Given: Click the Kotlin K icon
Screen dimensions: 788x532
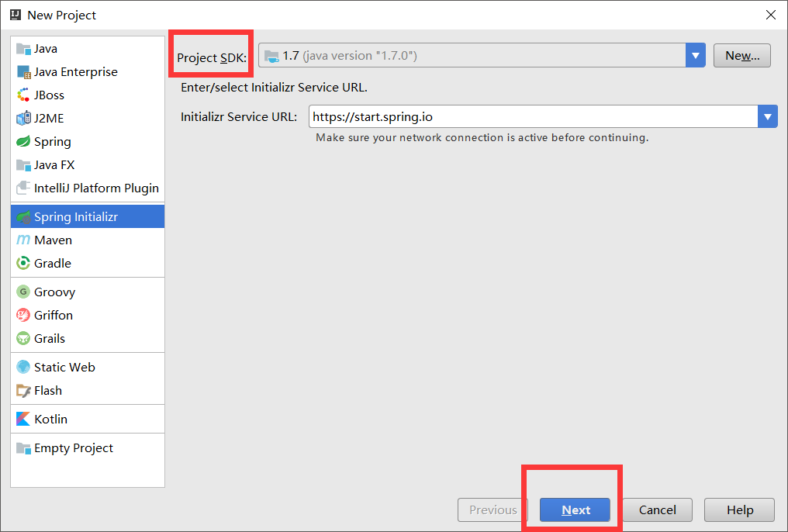Looking at the screenshot, I should tap(23, 419).
